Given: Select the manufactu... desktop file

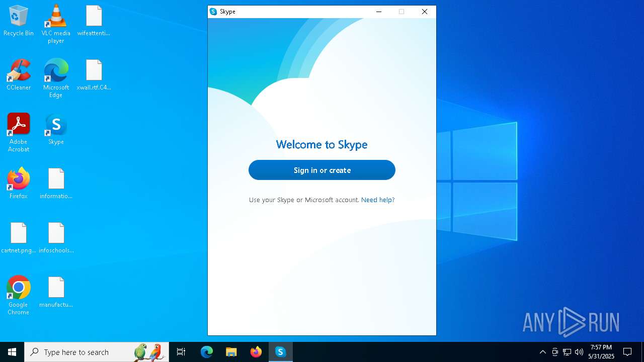Looking at the screenshot, I should click(56, 293).
